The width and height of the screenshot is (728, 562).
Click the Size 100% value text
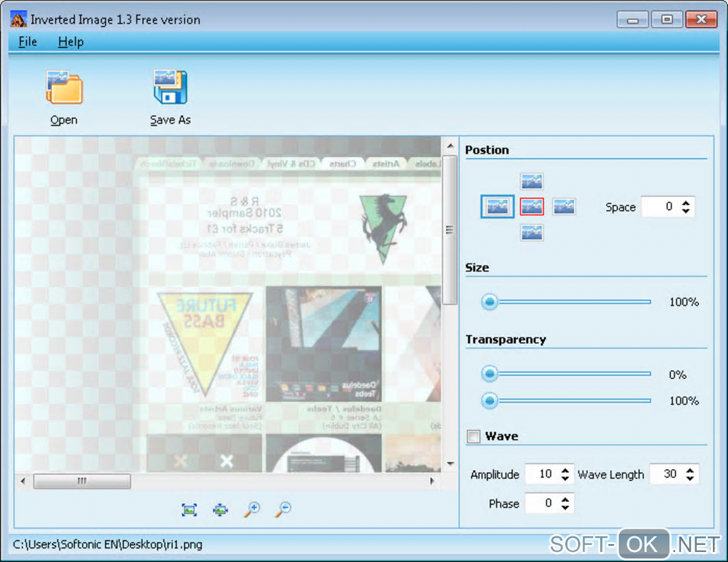[x=684, y=302]
